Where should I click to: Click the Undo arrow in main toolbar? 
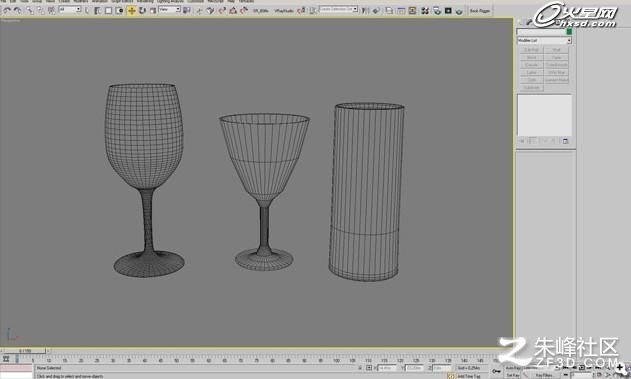click(7, 10)
